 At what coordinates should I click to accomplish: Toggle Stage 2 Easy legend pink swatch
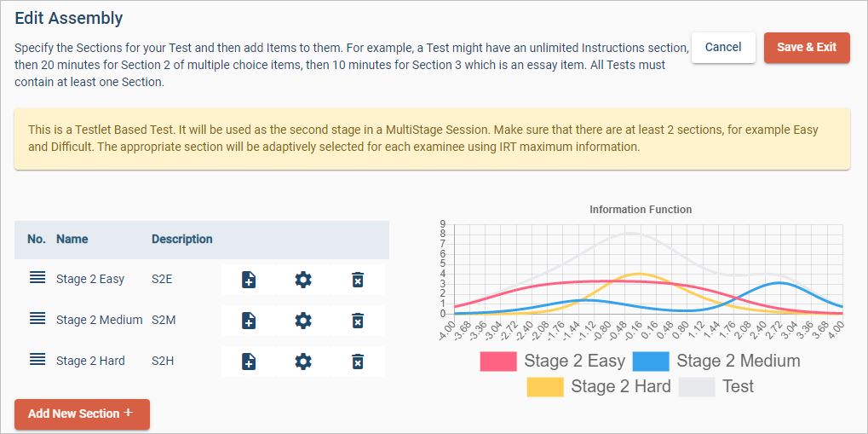pos(498,362)
